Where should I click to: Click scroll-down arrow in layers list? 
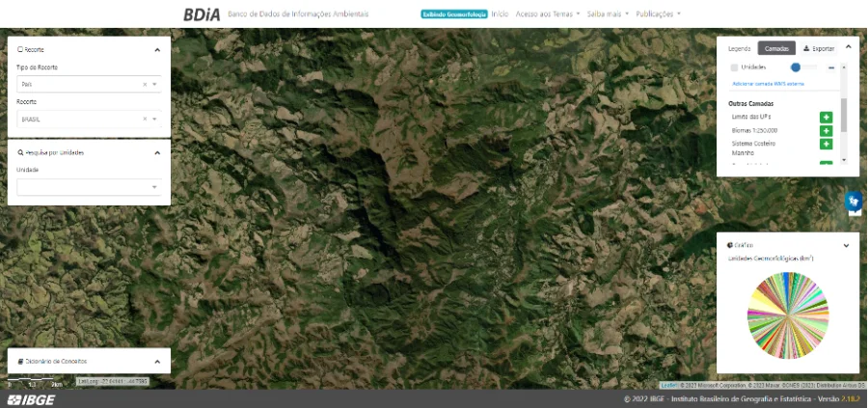844,160
